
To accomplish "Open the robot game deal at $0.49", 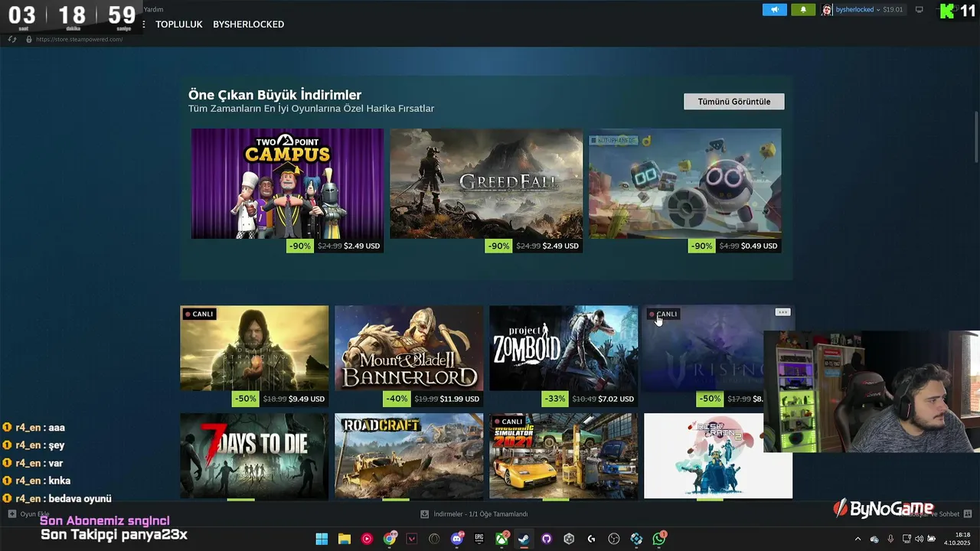I will click(x=684, y=191).
